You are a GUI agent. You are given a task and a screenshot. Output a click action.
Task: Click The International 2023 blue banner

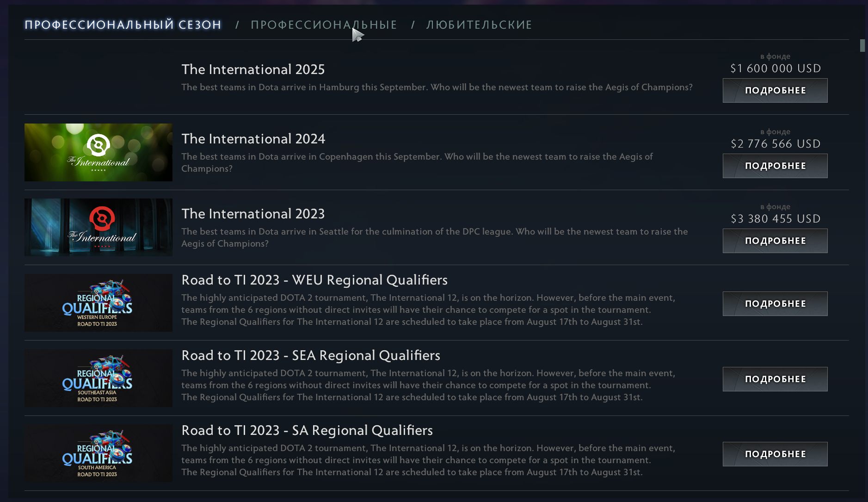click(98, 227)
